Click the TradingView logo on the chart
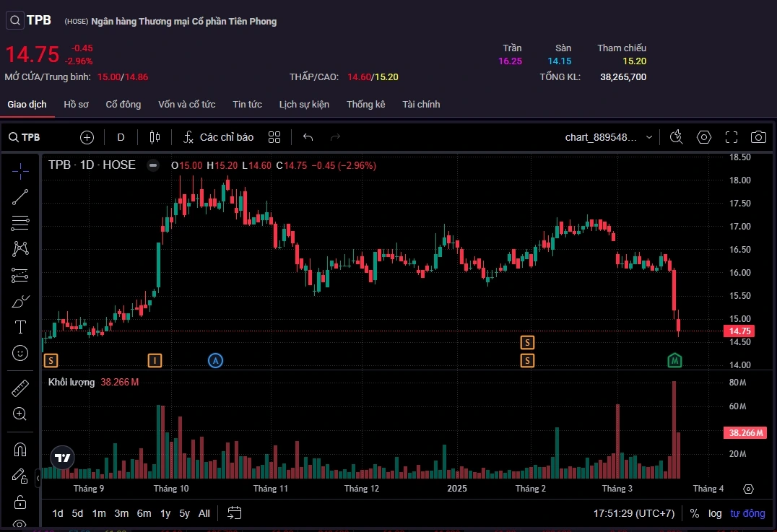This screenshot has height=532, width=777. [x=63, y=458]
